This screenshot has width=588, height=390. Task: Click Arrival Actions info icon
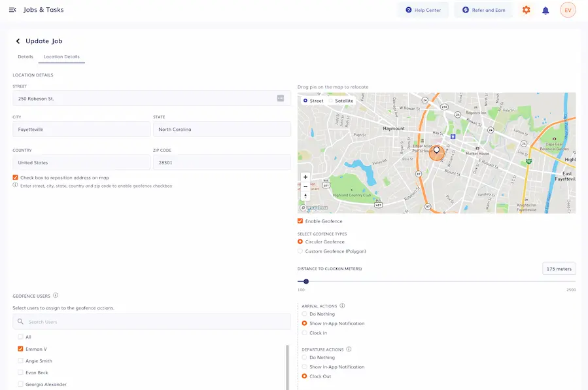coord(342,306)
